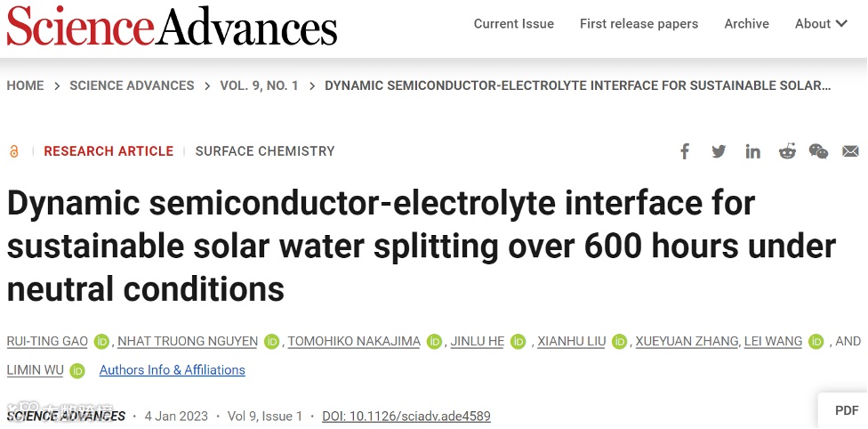
Task: Open Rui-Ting Gao's ORCID icon
Action: pos(102,342)
